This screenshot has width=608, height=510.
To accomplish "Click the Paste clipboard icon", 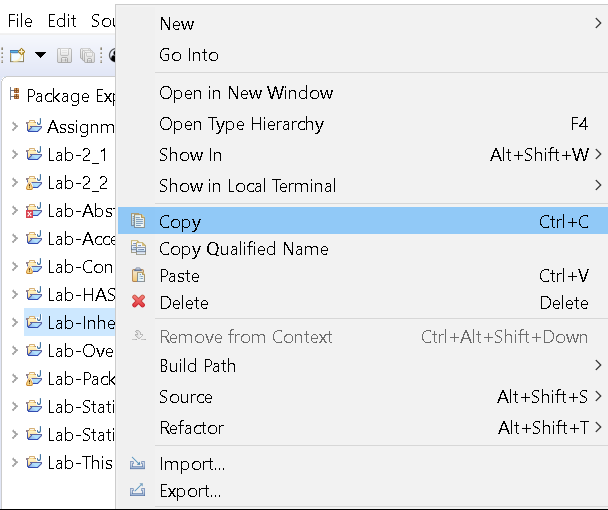I will point(138,275).
